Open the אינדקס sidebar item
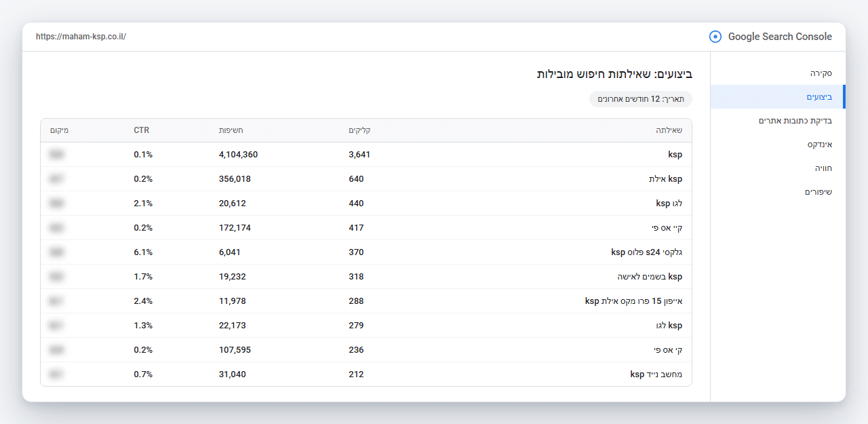This screenshot has height=424, width=868. coord(820,144)
